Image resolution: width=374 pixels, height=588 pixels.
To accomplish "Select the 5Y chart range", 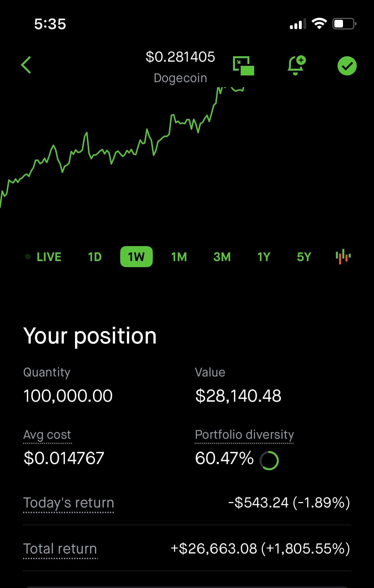I will 304,257.
